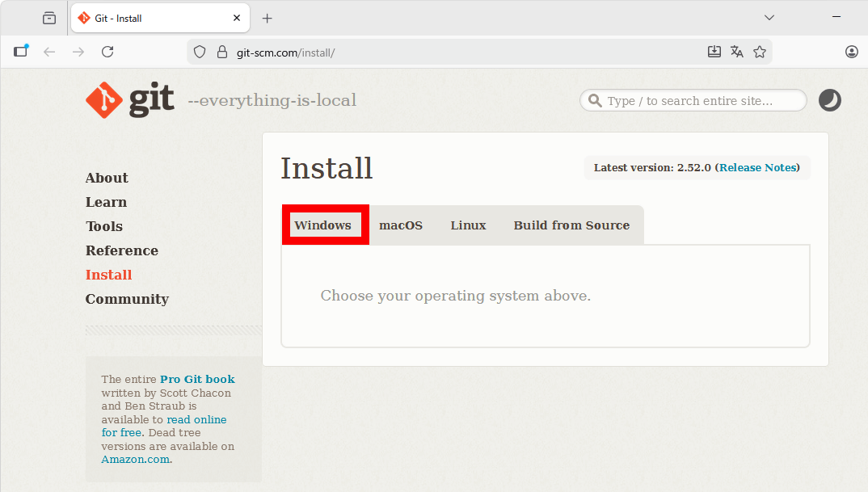Select the Windows install tab

click(x=323, y=225)
